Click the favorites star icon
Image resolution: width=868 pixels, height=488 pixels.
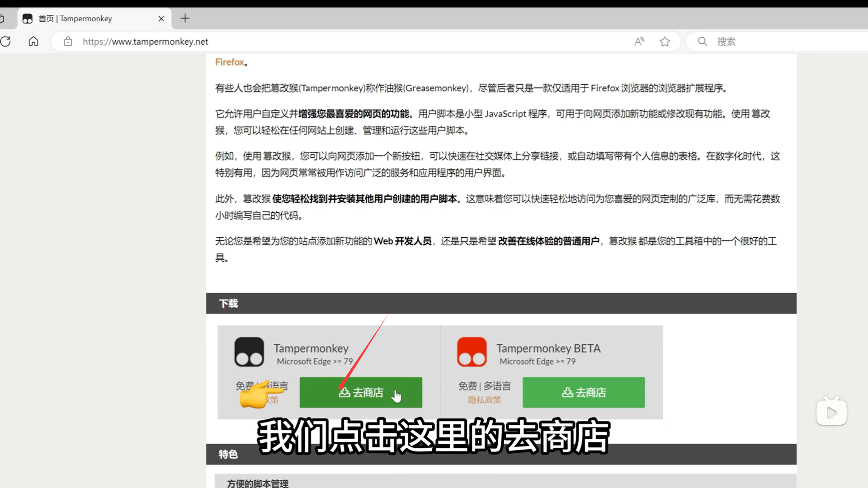click(x=665, y=42)
